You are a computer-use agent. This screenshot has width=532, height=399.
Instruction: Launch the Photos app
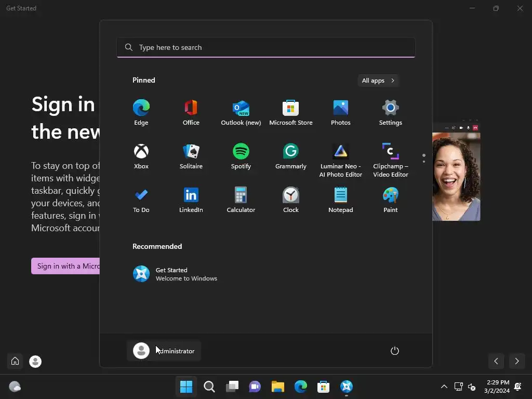341,113
